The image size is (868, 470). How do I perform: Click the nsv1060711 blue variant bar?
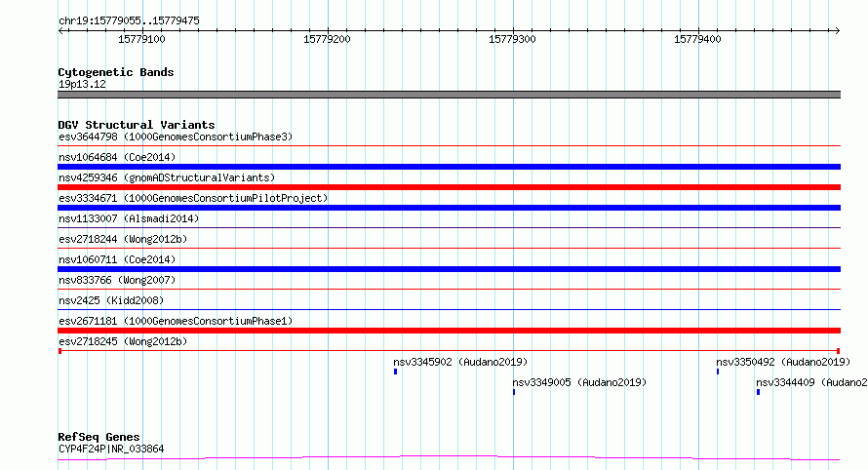tap(449, 269)
